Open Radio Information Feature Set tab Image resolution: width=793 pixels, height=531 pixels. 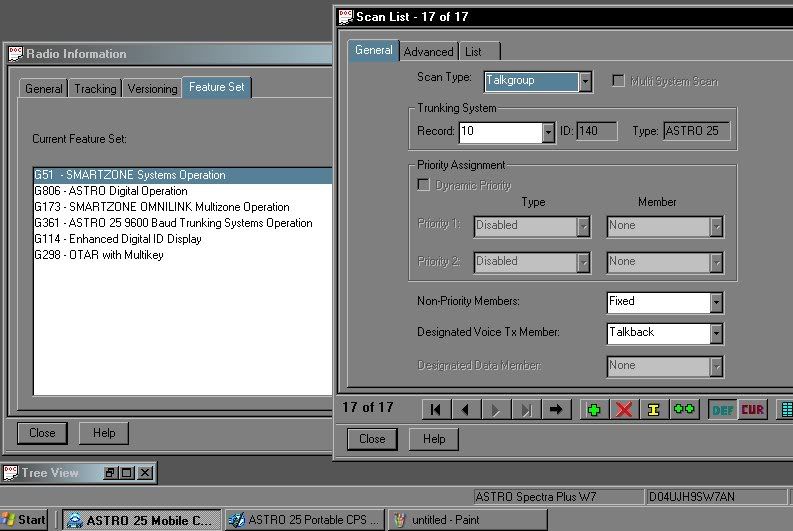[x=217, y=87]
